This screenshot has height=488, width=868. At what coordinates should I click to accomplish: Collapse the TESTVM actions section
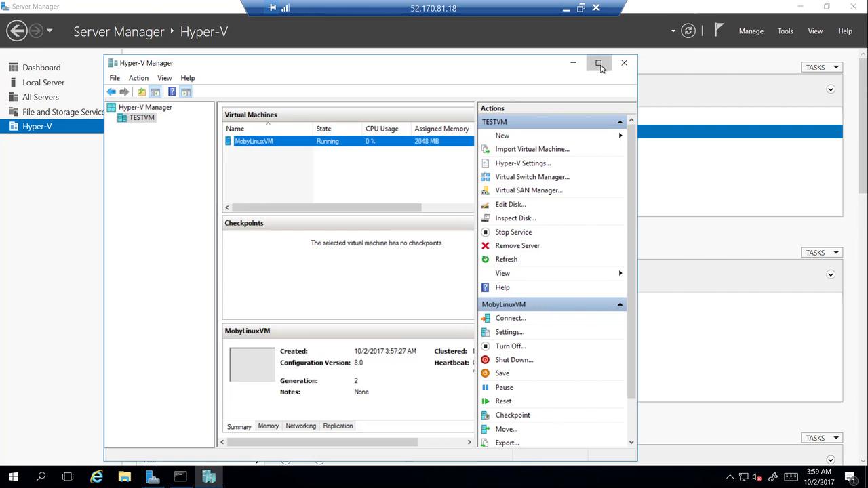[620, 122]
